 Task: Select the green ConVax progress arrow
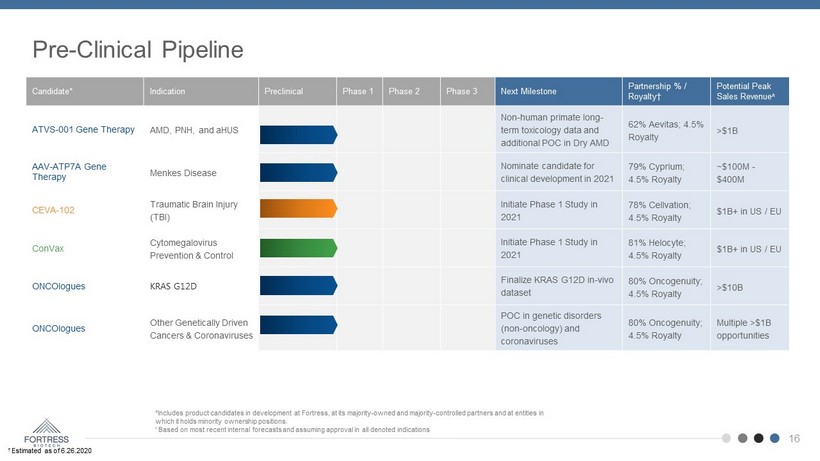click(296, 248)
